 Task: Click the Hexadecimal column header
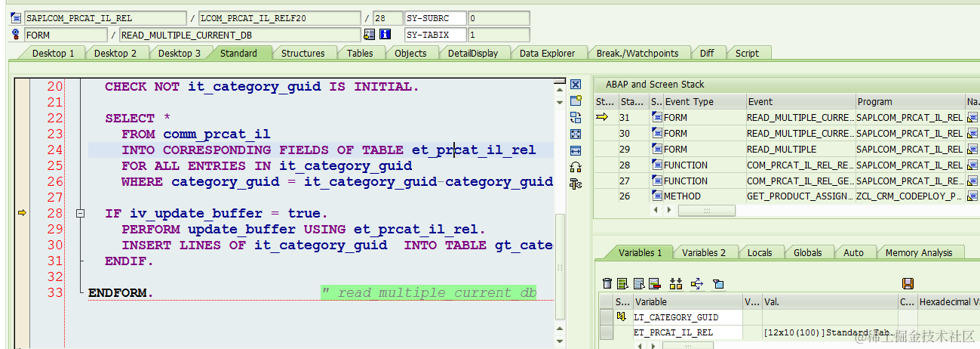tap(948, 301)
